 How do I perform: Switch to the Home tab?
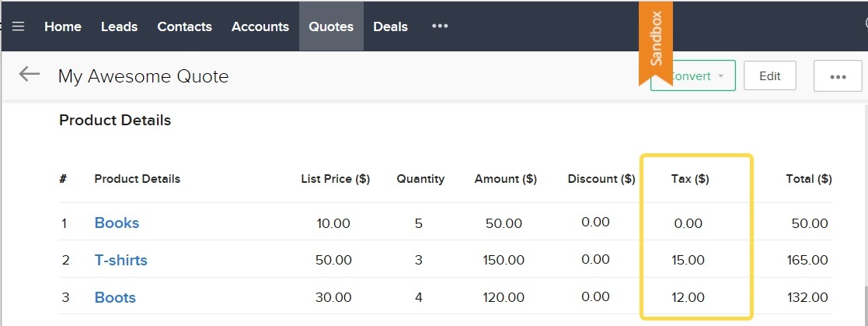(62, 26)
